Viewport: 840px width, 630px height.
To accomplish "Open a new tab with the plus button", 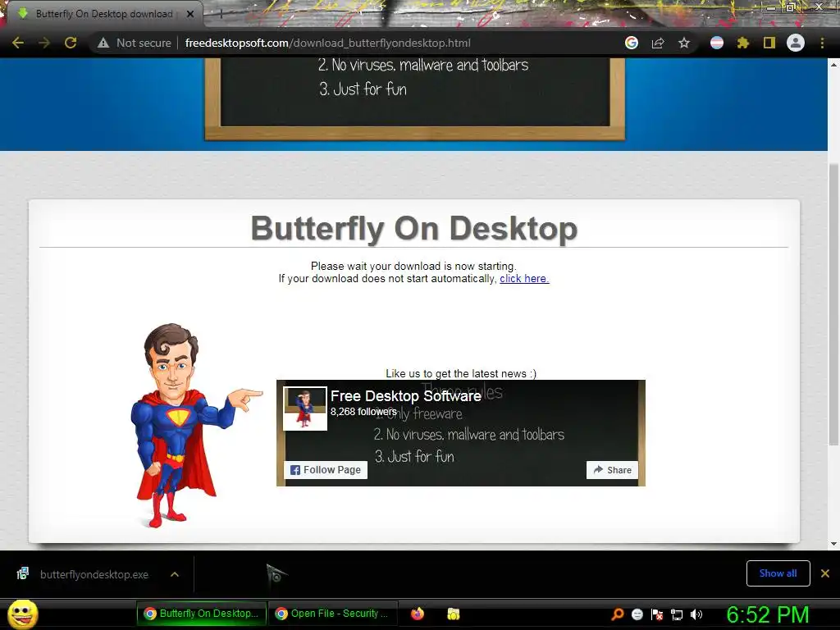I will pyautogui.click(x=221, y=14).
